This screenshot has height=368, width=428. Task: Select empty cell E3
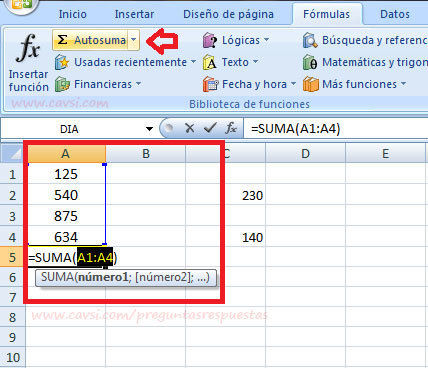click(386, 216)
